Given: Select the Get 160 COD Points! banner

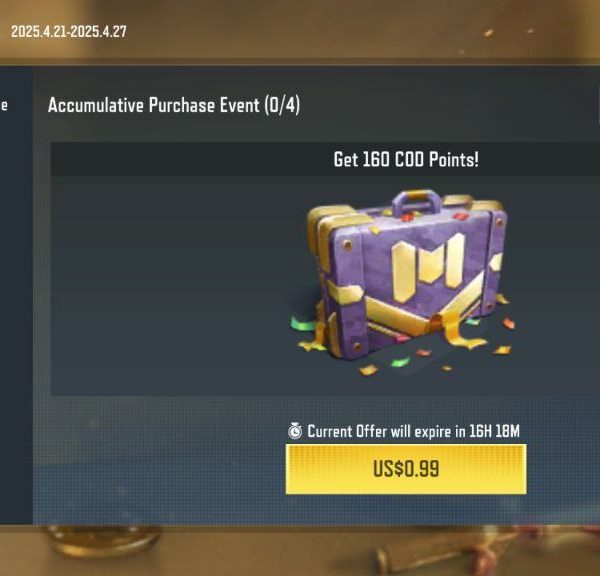Looking at the screenshot, I should pyautogui.click(x=406, y=159).
